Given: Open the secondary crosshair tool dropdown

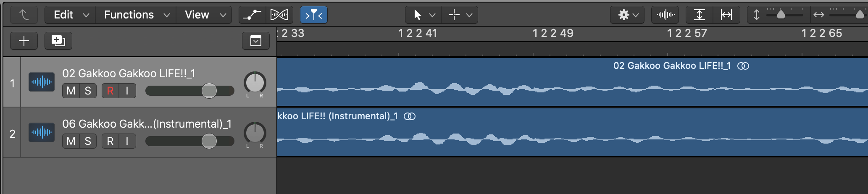Looking at the screenshot, I should [460, 15].
